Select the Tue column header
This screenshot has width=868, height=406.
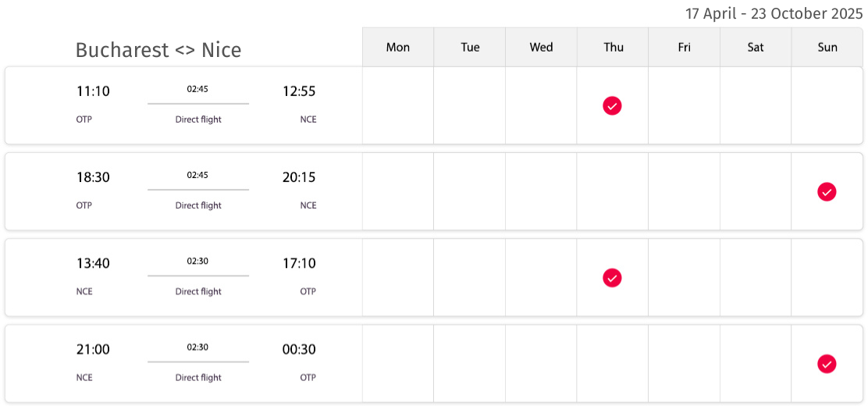pos(469,47)
